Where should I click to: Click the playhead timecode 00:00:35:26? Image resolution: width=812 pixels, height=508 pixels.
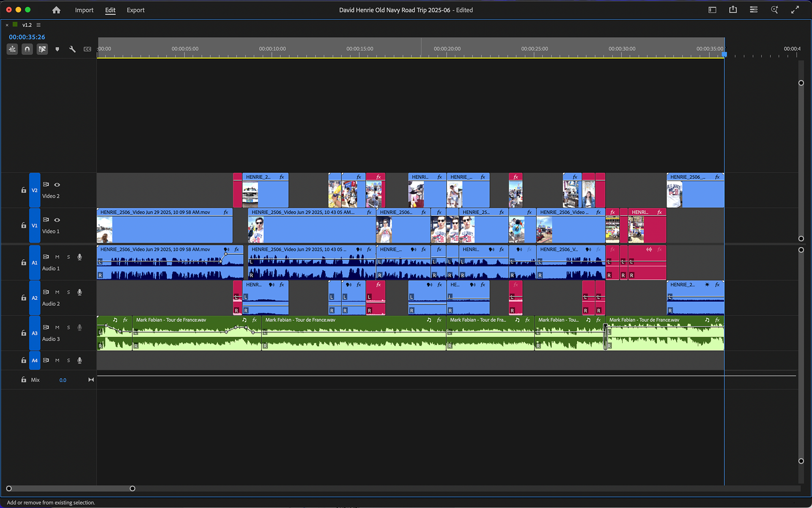tap(27, 37)
